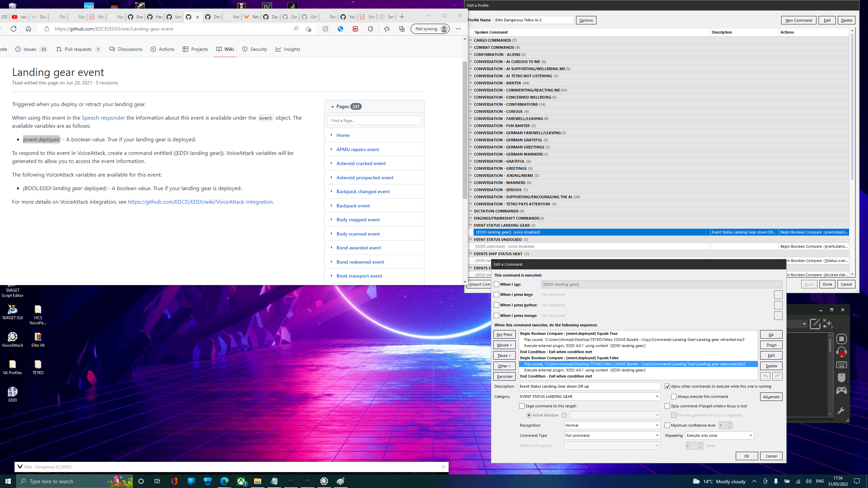Enable the 'When I say' checkbox

[x=496, y=284]
